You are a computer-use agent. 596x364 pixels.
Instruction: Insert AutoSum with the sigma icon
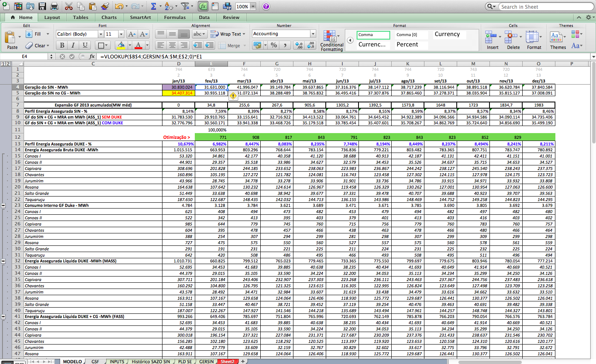point(154,6)
